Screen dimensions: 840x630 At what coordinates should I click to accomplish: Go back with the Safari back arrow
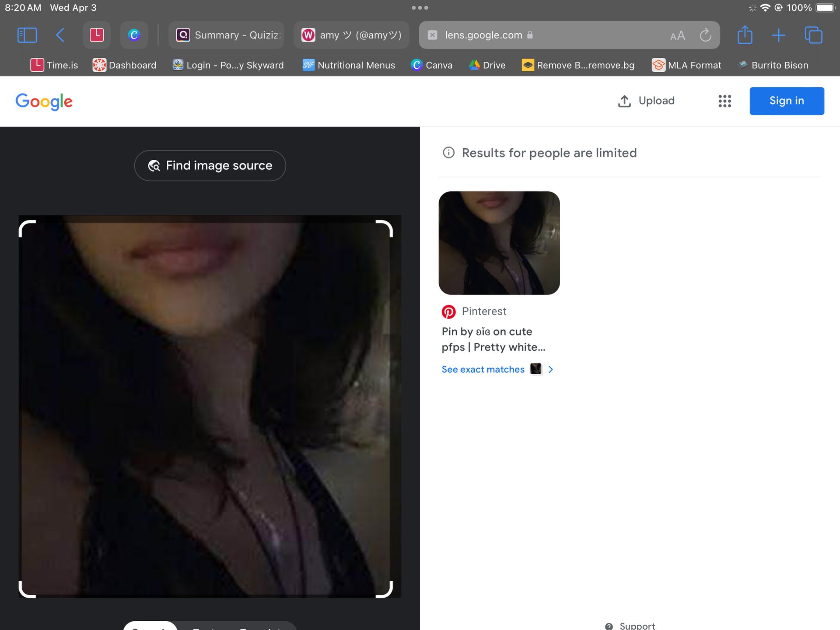[x=60, y=35]
